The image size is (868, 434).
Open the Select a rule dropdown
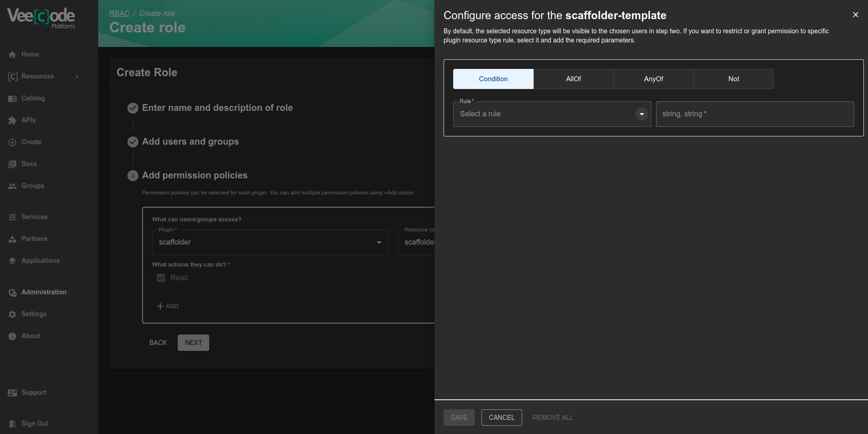(x=551, y=114)
